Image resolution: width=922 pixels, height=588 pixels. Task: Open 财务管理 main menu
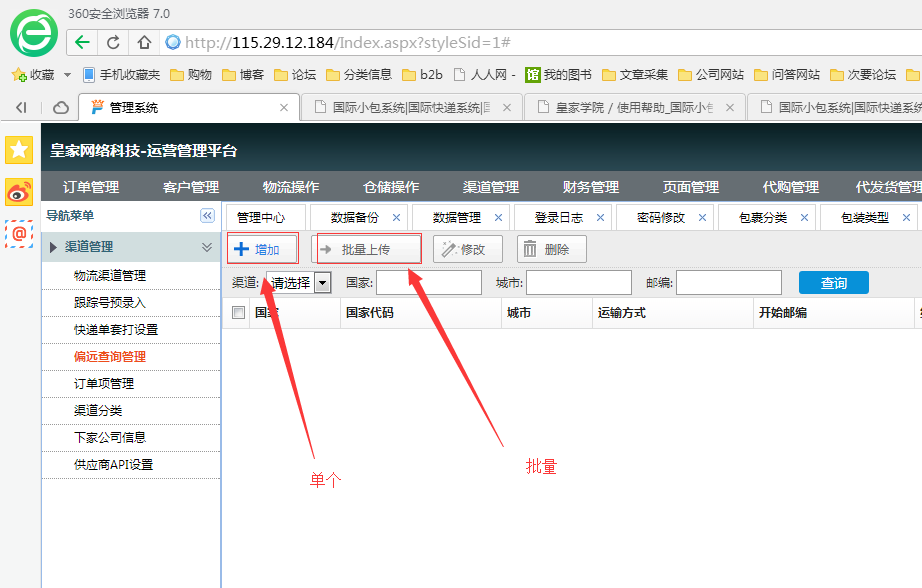tap(591, 187)
